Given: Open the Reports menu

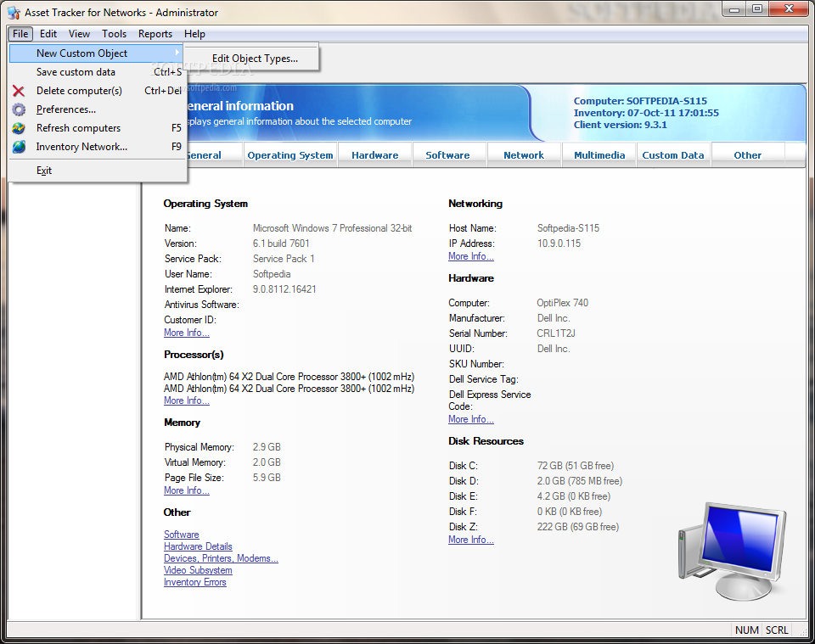Looking at the screenshot, I should [155, 34].
